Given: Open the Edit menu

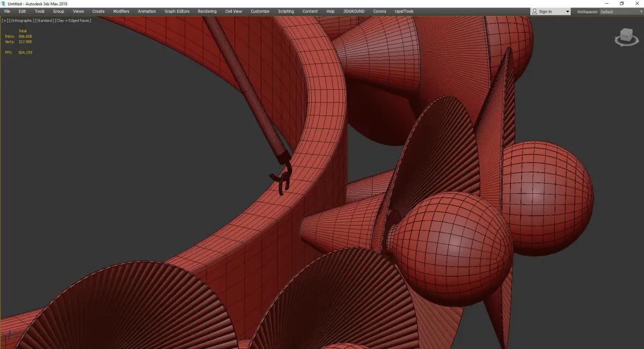Looking at the screenshot, I should (22, 11).
